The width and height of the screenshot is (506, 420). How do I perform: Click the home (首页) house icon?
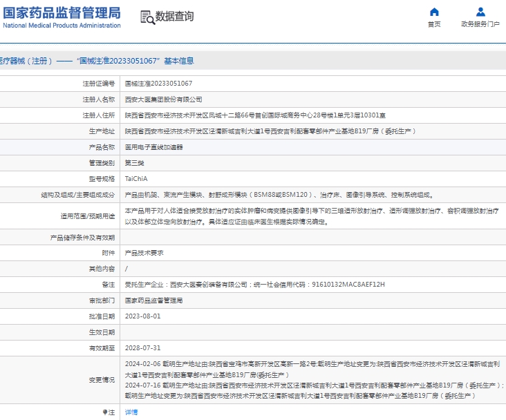tap(434, 12)
